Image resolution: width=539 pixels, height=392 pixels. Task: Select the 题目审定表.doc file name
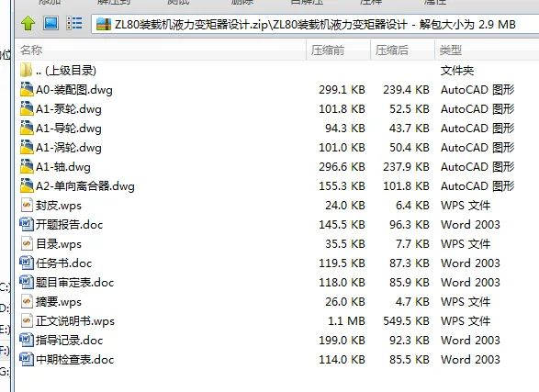coord(75,283)
